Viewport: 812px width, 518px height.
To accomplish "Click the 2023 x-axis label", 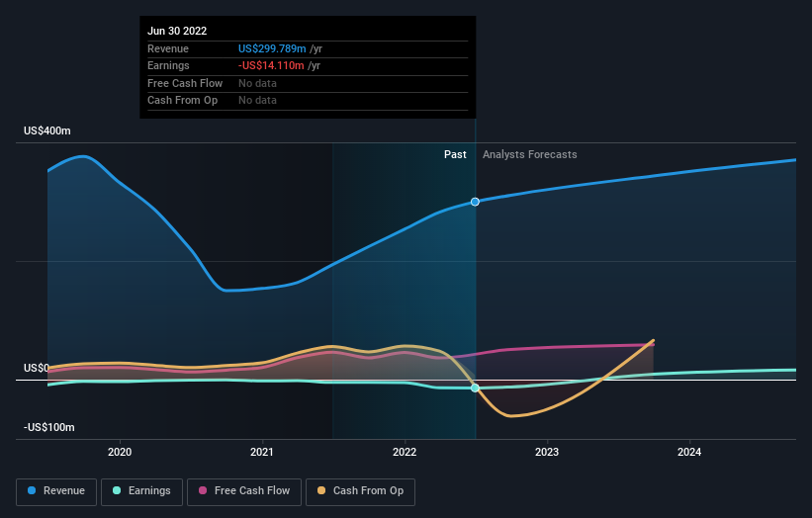I will (x=547, y=453).
